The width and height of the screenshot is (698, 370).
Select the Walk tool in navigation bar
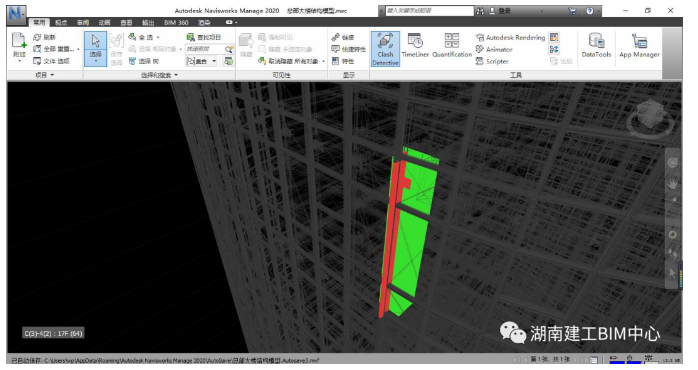click(x=673, y=254)
